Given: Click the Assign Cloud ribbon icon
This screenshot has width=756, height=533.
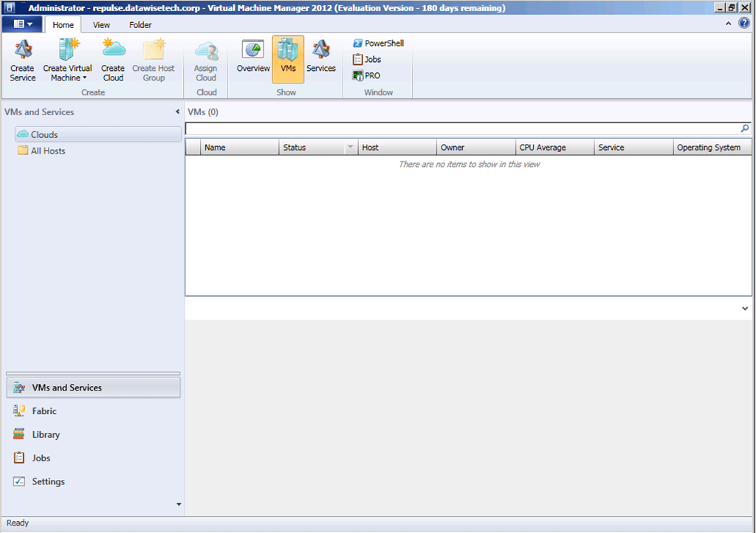Looking at the screenshot, I should pos(206,61).
